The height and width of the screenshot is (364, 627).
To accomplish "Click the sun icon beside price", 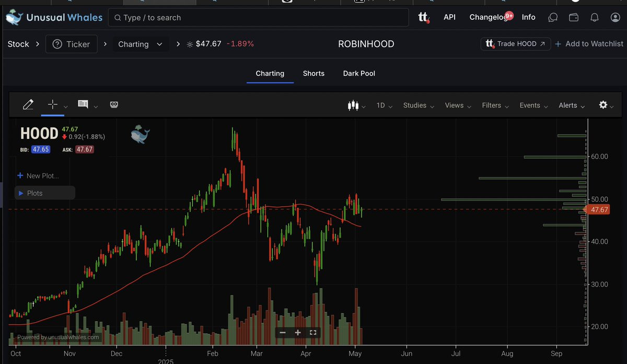I will click(x=189, y=44).
